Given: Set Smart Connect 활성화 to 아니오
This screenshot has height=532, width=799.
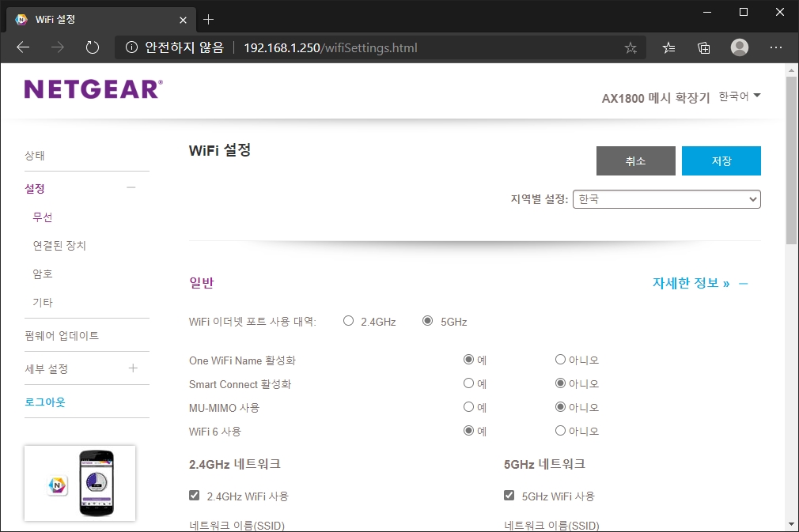Looking at the screenshot, I should 561,383.
